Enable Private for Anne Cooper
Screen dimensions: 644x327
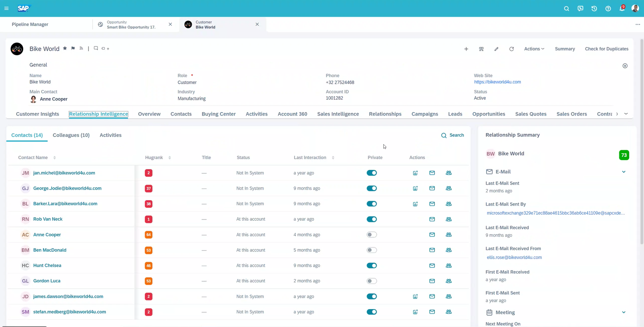click(372, 235)
